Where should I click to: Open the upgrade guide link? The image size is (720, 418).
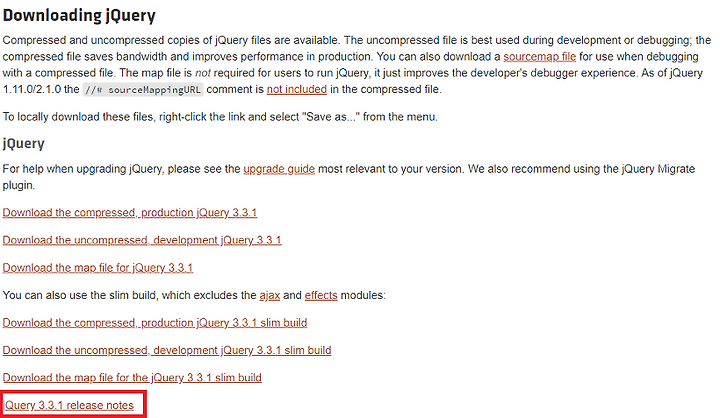tap(279, 169)
